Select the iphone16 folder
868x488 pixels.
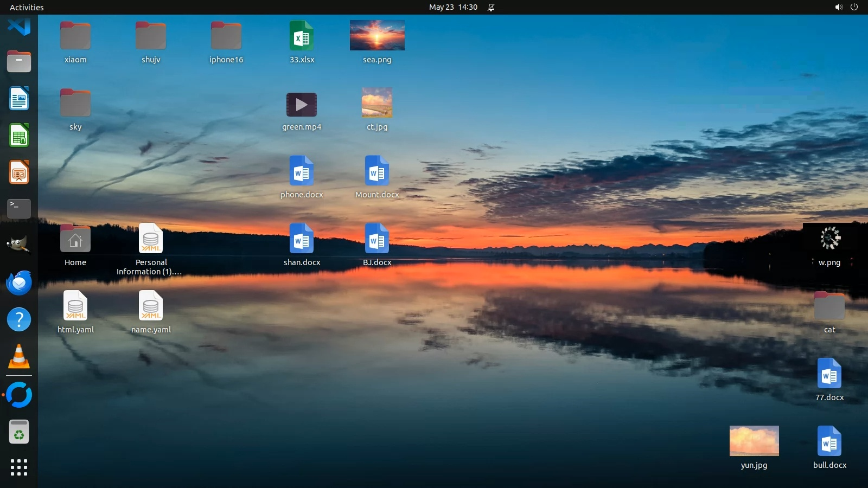(x=226, y=36)
